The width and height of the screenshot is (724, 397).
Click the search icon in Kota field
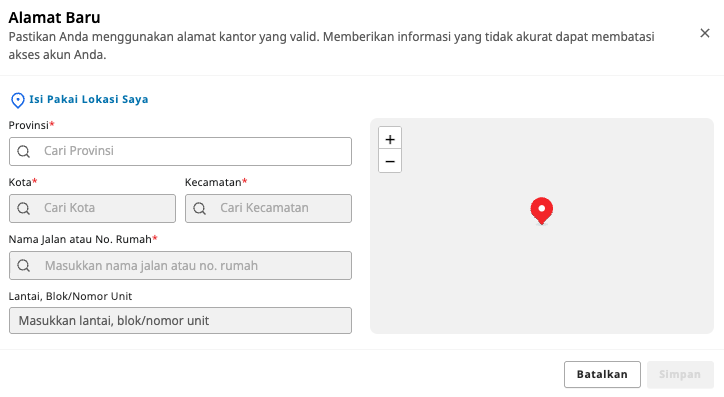24,209
